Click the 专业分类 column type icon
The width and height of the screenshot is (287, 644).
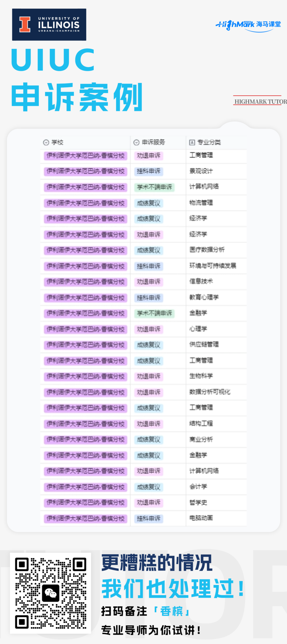[x=192, y=142]
